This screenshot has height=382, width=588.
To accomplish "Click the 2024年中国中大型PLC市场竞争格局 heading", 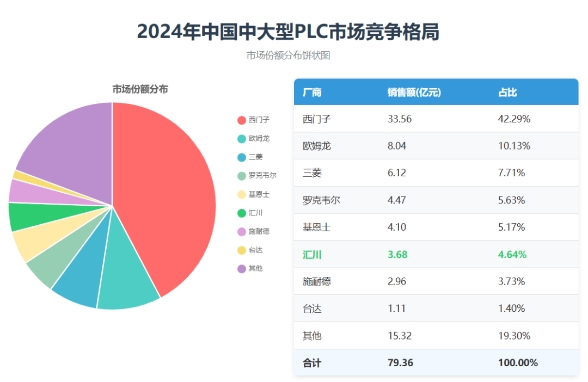I will coord(288,32).
